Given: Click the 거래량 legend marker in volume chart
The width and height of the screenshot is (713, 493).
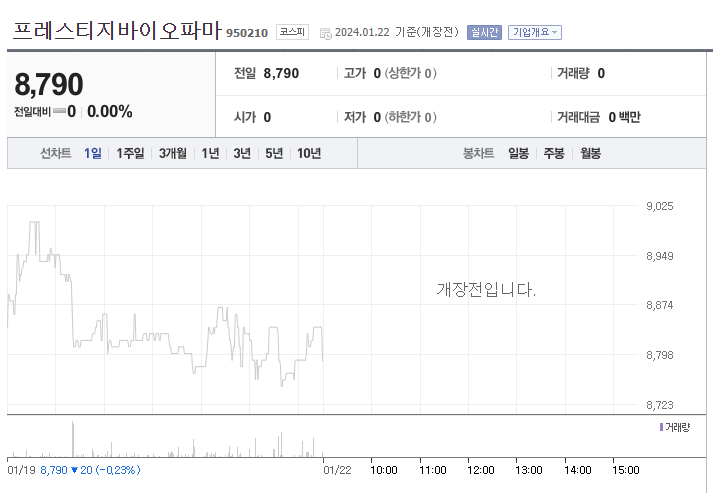Looking at the screenshot, I should [x=661, y=427].
